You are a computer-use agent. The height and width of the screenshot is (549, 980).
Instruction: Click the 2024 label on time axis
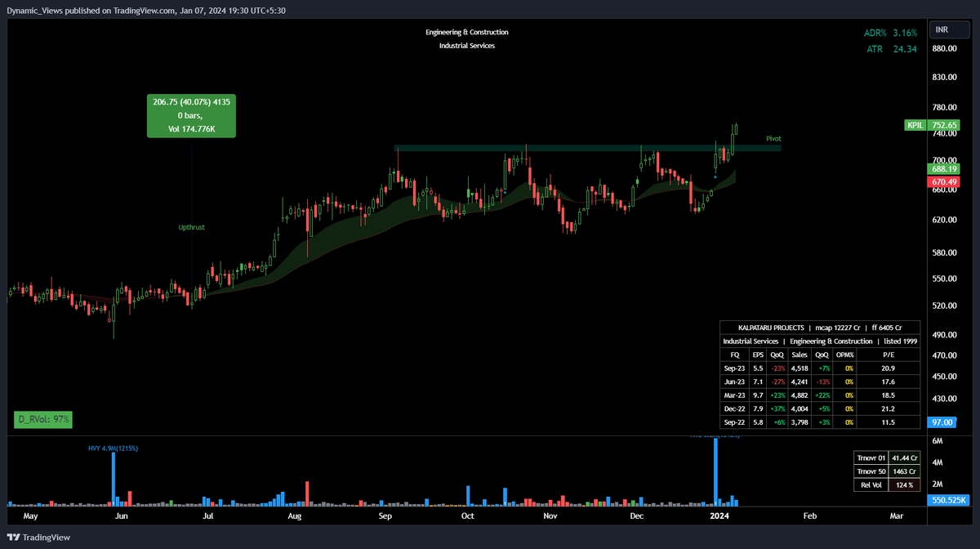click(719, 516)
